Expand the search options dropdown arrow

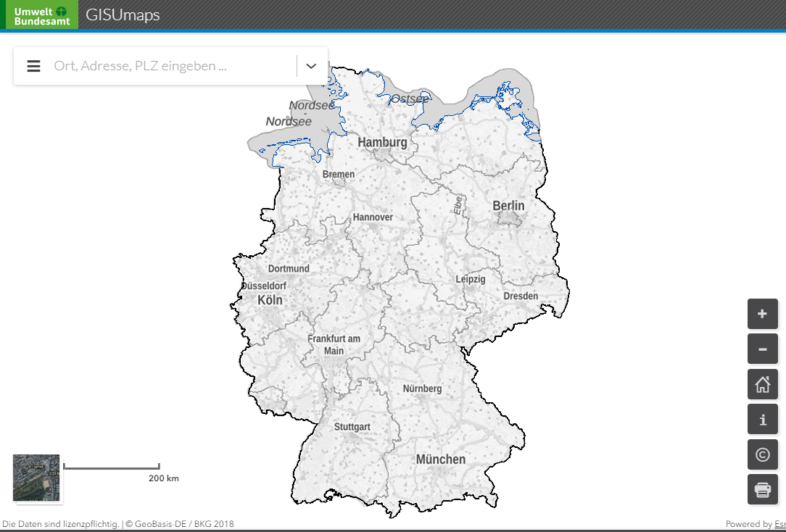[x=311, y=66]
